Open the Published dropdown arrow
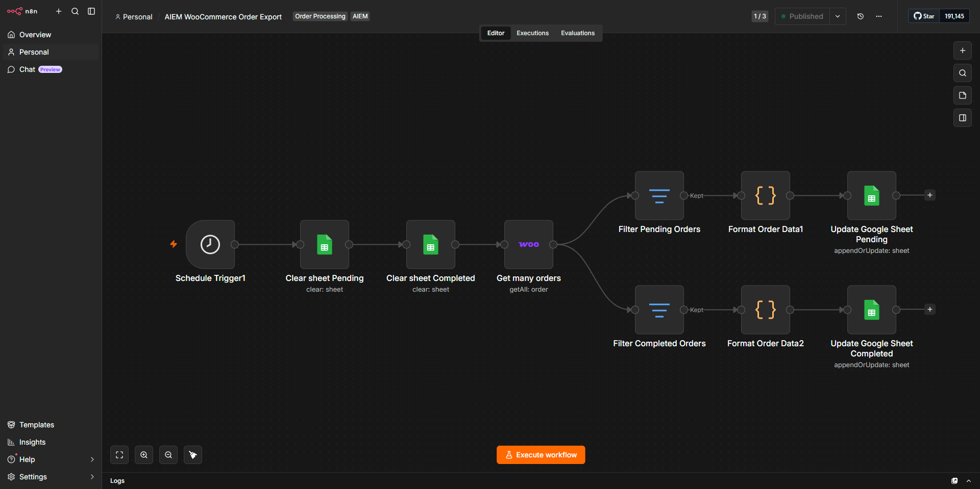Viewport: 980px width, 489px height. [x=838, y=16]
